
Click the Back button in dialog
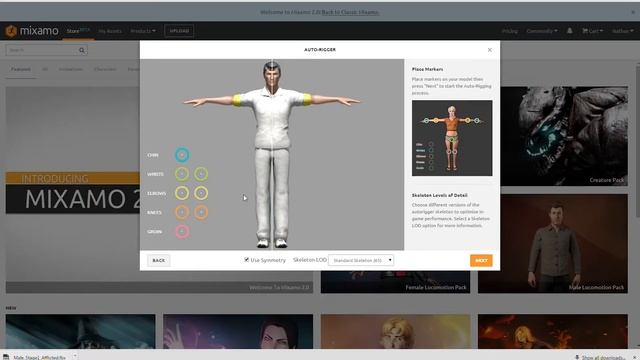pyautogui.click(x=159, y=260)
